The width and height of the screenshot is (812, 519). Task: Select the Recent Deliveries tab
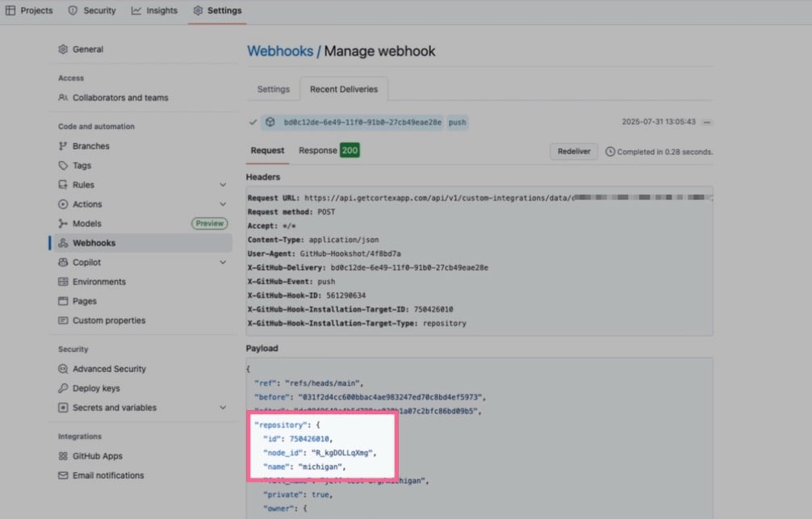(x=344, y=89)
